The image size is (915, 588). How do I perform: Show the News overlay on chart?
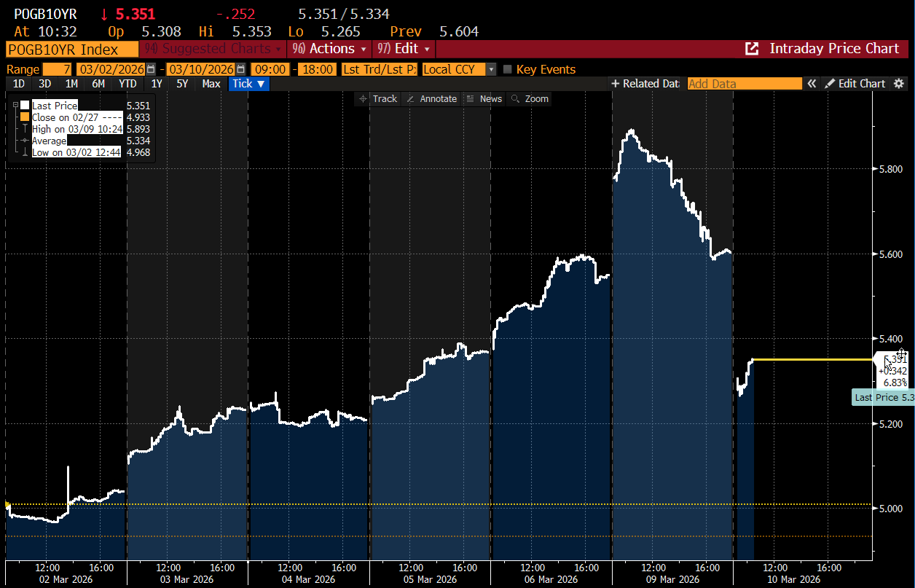pos(484,99)
